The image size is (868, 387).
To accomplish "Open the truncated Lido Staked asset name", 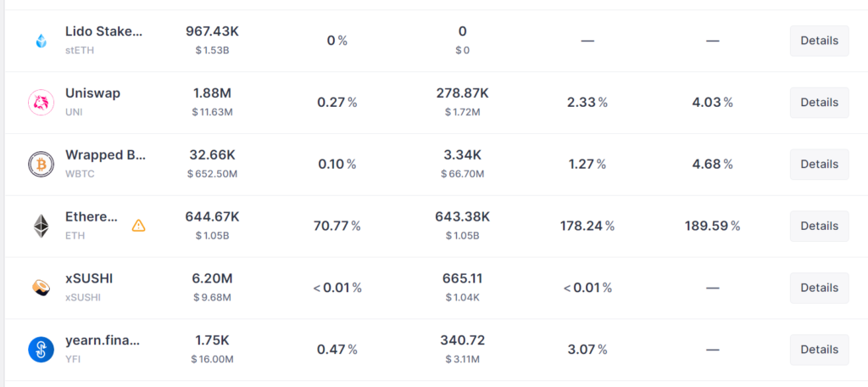I will (x=103, y=31).
